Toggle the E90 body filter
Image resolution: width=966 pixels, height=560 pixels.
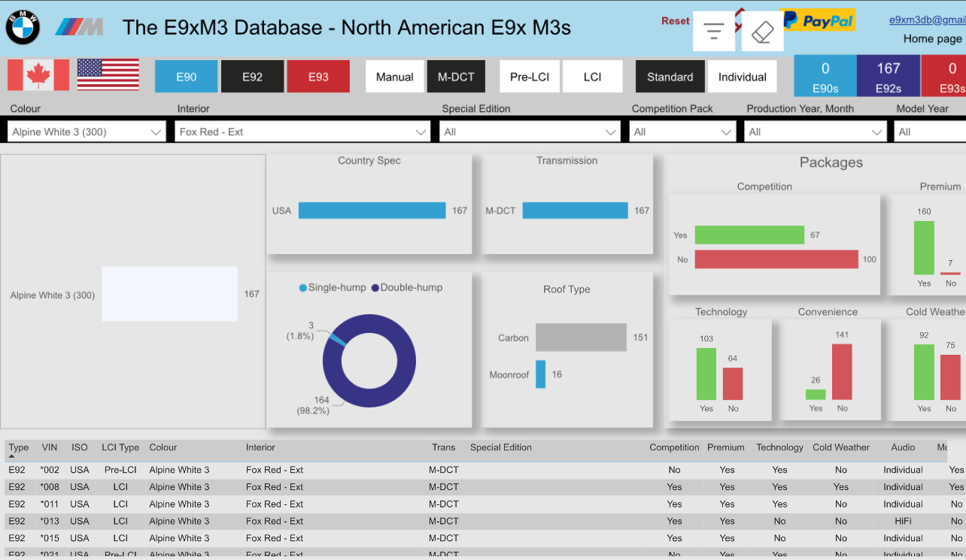[x=187, y=77]
